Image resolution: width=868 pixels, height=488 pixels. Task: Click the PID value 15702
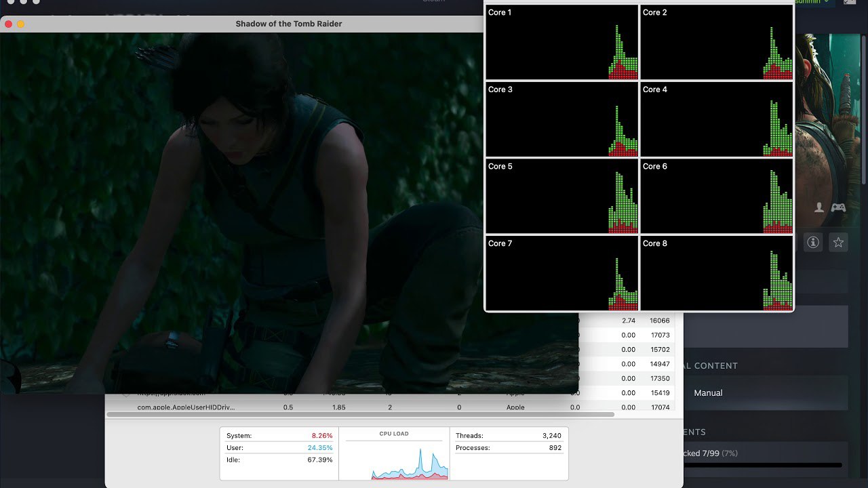[x=660, y=350]
